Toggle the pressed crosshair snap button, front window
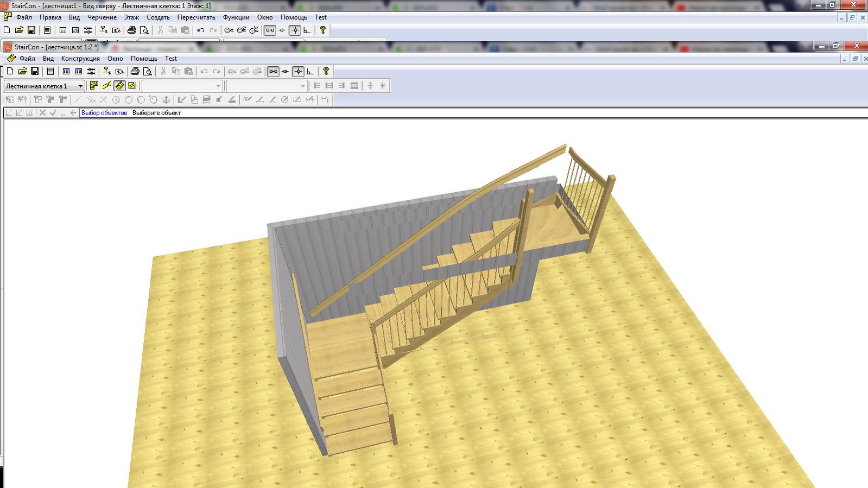 click(298, 71)
